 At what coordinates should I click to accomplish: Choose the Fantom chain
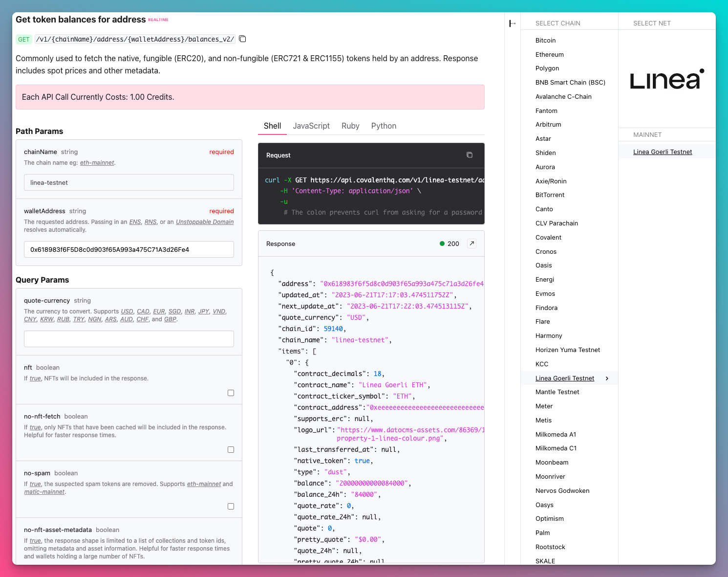[546, 111]
